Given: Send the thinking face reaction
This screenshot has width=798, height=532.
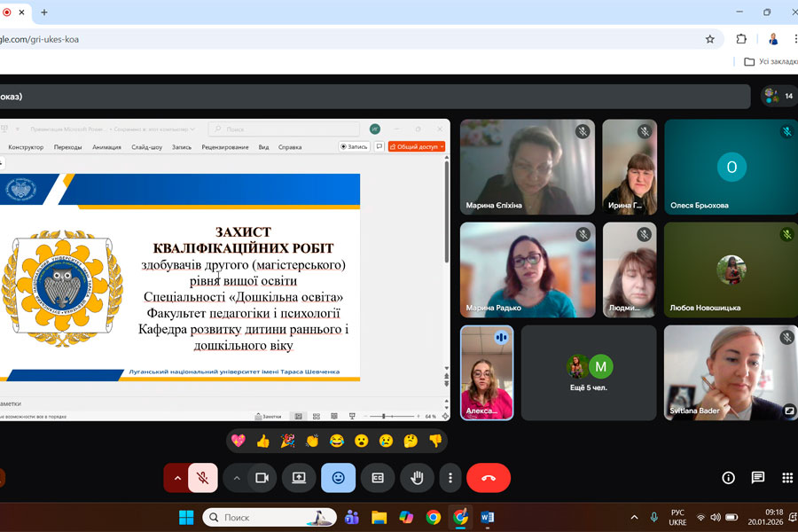Looking at the screenshot, I should [411, 441].
